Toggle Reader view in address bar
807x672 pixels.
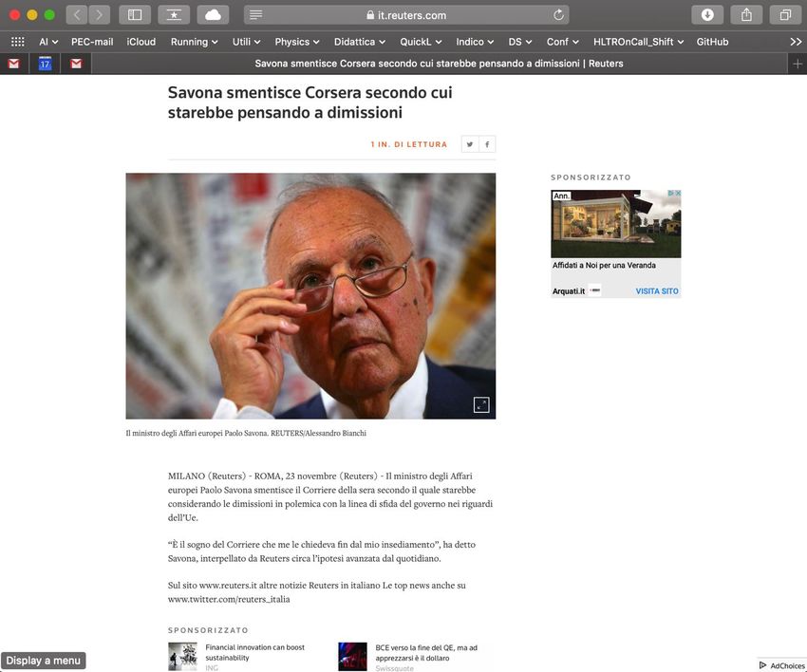[x=255, y=15]
